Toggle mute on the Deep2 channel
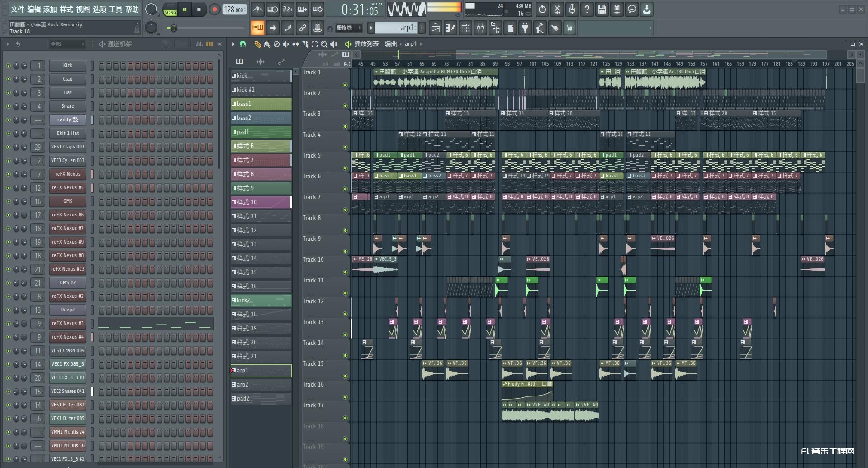The image size is (868, 468). (8, 310)
